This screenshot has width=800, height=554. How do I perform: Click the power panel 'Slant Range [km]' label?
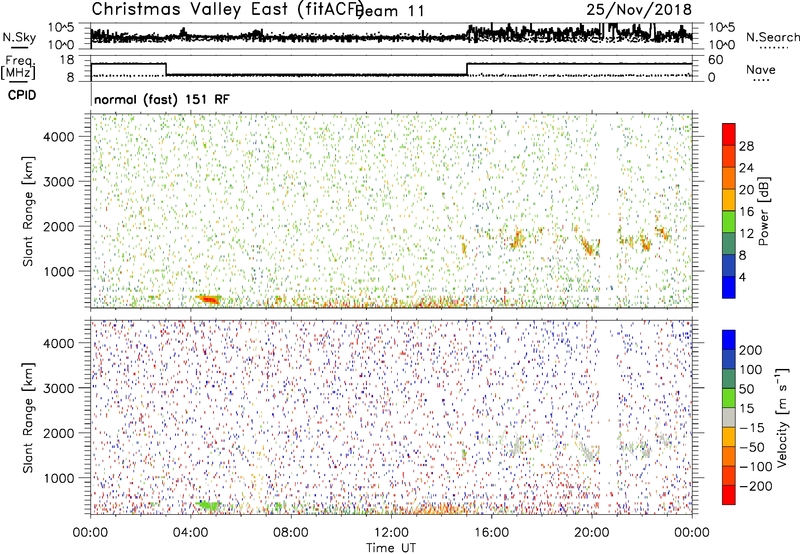pyautogui.click(x=28, y=211)
